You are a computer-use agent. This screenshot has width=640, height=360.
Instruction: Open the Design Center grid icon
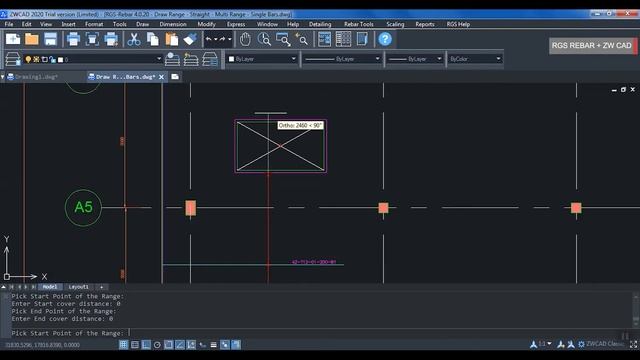[343, 40]
